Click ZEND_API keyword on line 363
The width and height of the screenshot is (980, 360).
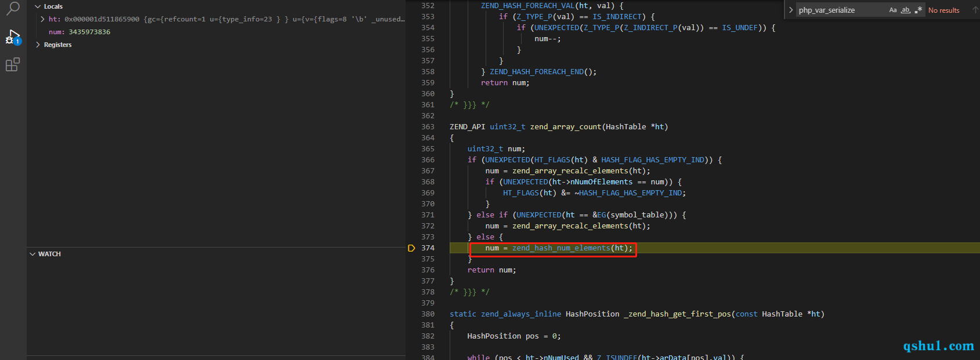click(467, 127)
